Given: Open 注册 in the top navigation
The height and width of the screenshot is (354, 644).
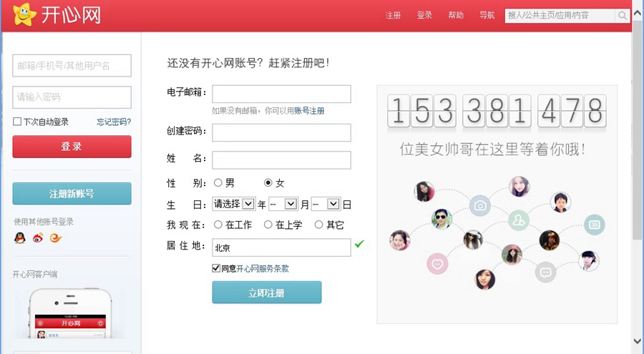Looking at the screenshot, I should coord(394,16).
